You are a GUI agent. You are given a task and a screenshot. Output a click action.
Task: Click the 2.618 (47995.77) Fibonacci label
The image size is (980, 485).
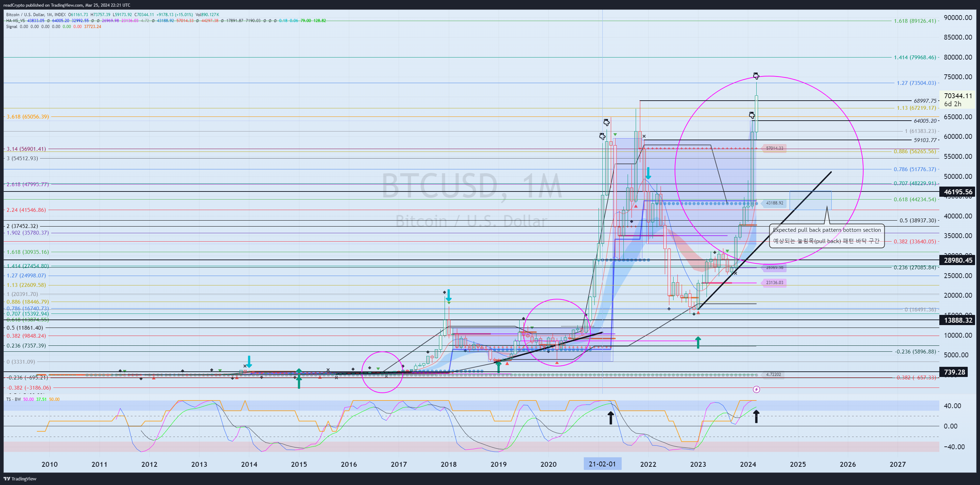[28, 184]
